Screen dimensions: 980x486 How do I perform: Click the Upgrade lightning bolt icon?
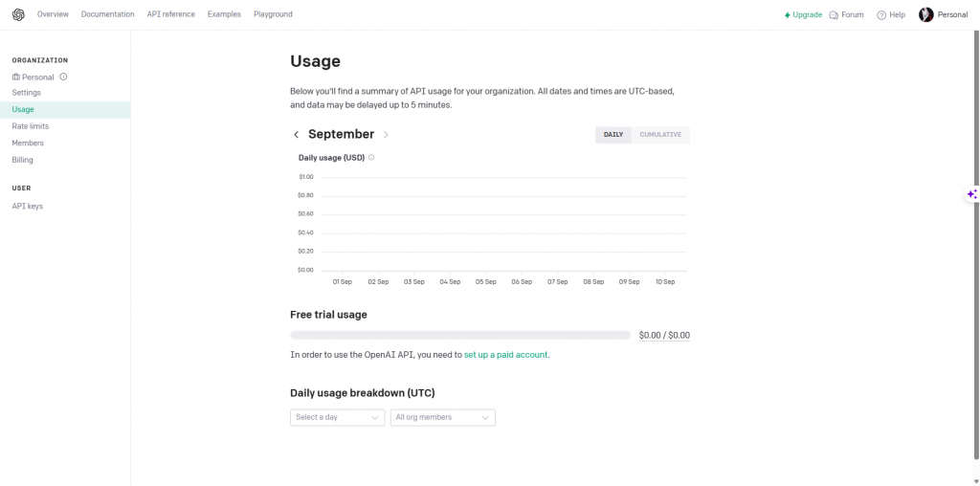pos(788,15)
